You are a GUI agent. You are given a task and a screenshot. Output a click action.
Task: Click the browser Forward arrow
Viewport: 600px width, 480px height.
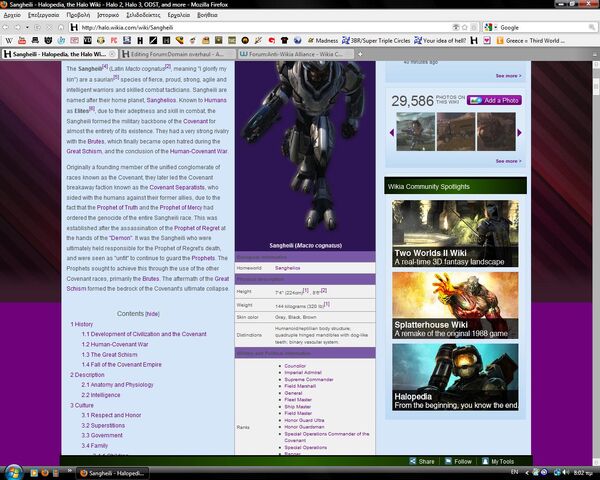pyautogui.click(x=18, y=28)
